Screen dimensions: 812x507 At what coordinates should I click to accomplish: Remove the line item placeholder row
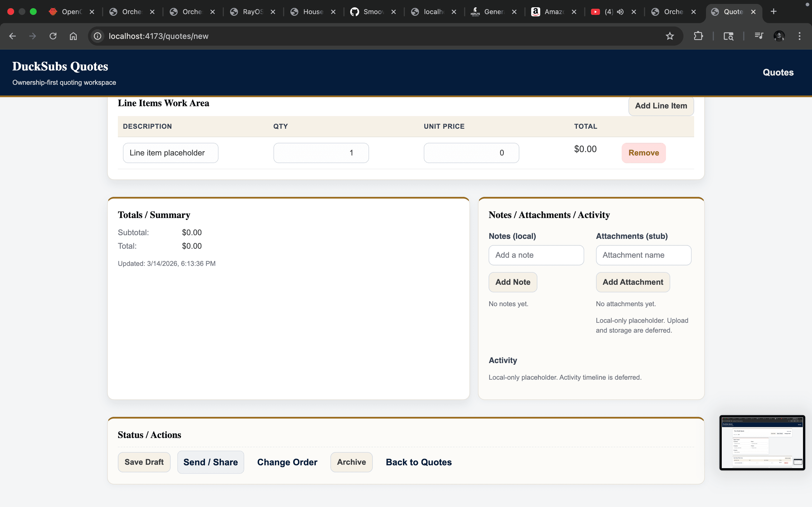click(x=643, y=153)
